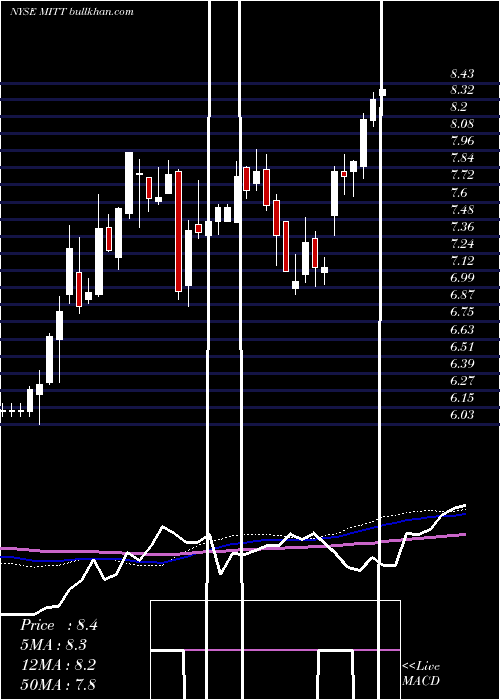Click the 12MA : 8.2 readout
500x700 pixels.
point(59,664)
